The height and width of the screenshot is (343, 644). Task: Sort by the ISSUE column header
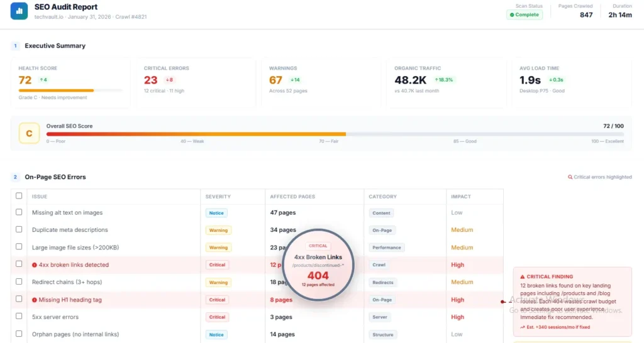[40, 197]
